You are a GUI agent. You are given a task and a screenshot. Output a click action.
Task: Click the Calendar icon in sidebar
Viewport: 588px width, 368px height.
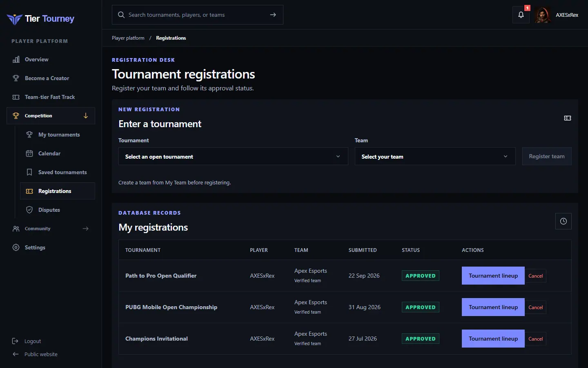29,153
